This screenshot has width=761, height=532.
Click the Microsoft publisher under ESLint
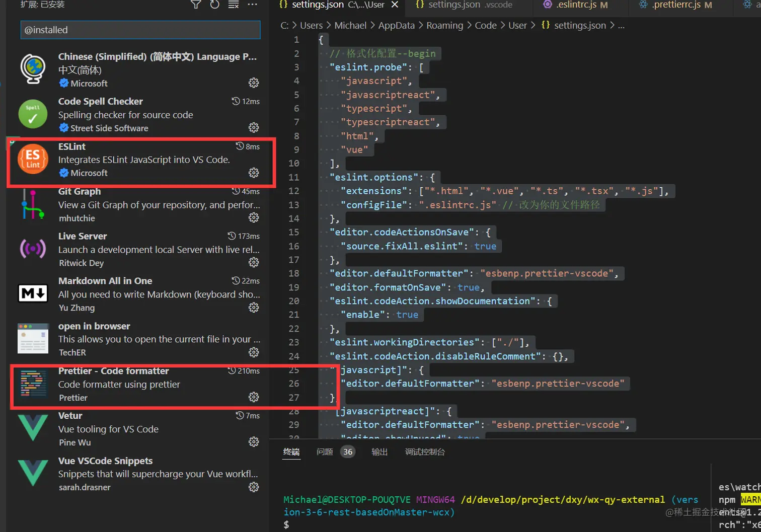89,173
